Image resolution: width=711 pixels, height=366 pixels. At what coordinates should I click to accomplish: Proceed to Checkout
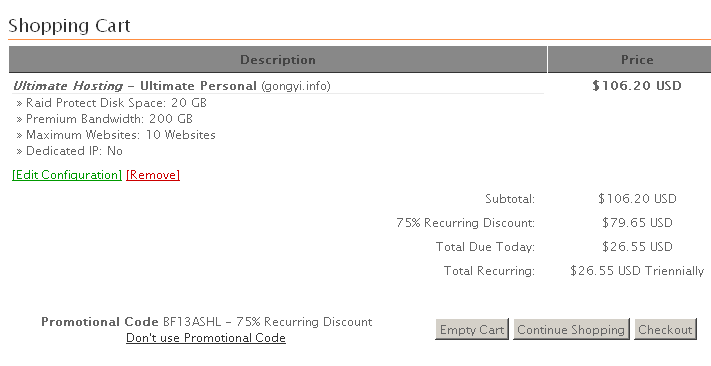coord(665,329)
